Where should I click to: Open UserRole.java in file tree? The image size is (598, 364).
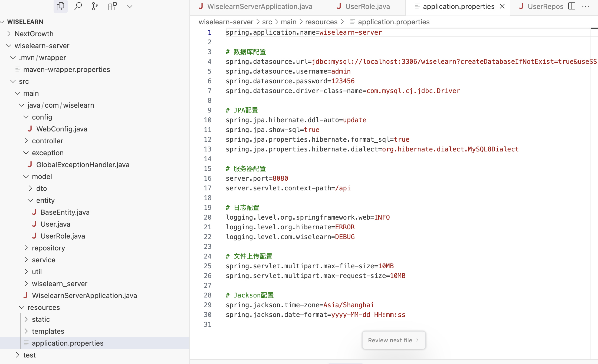click(95, 236)
